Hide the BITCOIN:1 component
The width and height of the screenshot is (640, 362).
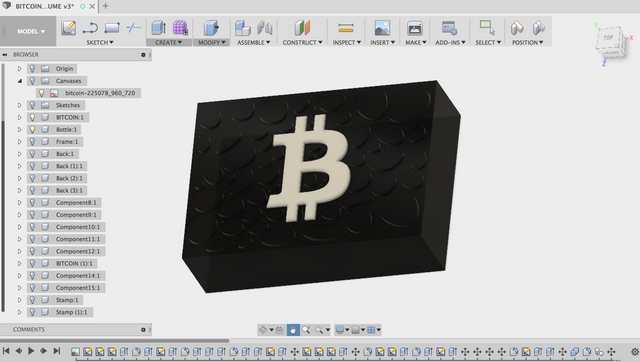tap(32, 118)
